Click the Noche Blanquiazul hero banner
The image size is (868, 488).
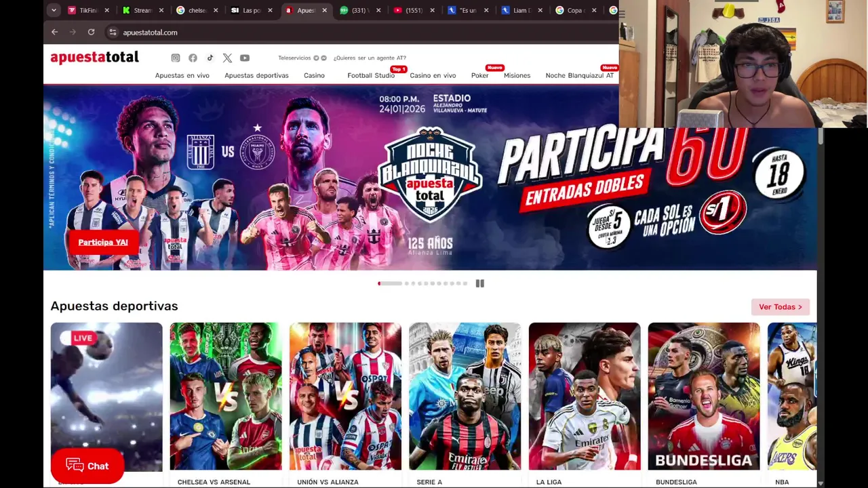[431, 178]
